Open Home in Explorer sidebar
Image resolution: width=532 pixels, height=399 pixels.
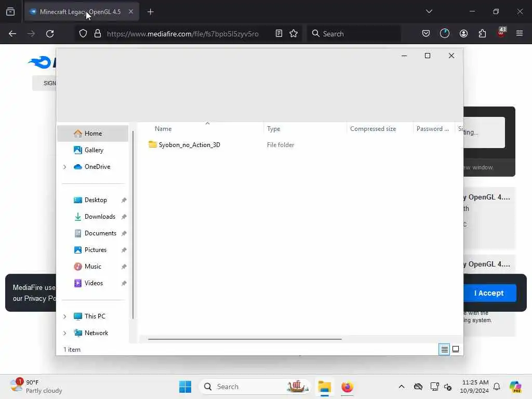pos(92,134)
